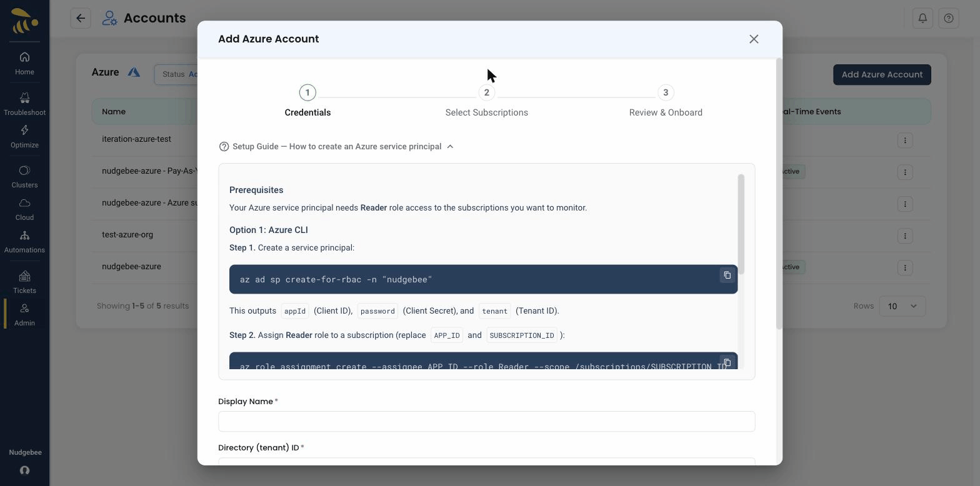The height and width of the screenshot is (486, 980).
Task: Copy the role assignment create command
Action: [727, 362]
